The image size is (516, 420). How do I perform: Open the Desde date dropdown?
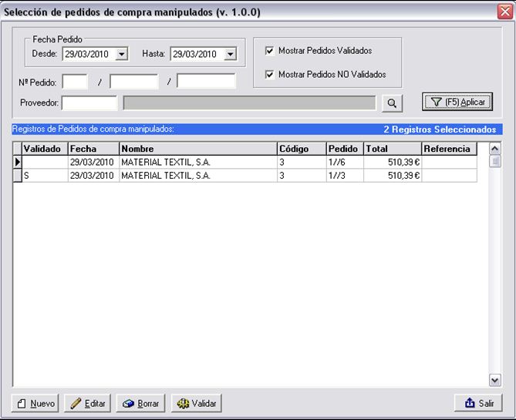pyautogui.click(x=122, y=55)
